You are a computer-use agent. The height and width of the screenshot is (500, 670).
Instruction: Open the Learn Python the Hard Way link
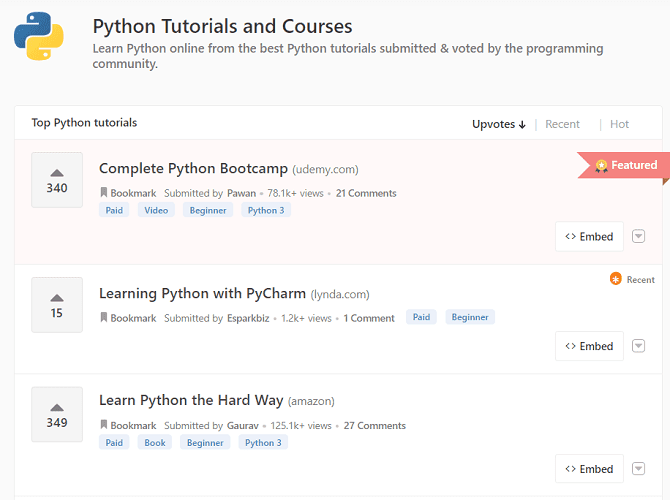(191, 400)
